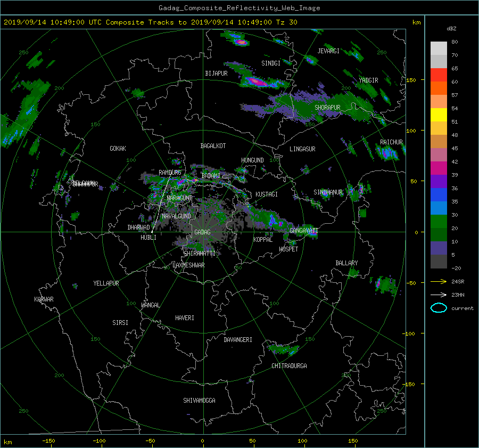Click the GADAG radar center label
Viewport: 479px width, 448px height.
202,232
